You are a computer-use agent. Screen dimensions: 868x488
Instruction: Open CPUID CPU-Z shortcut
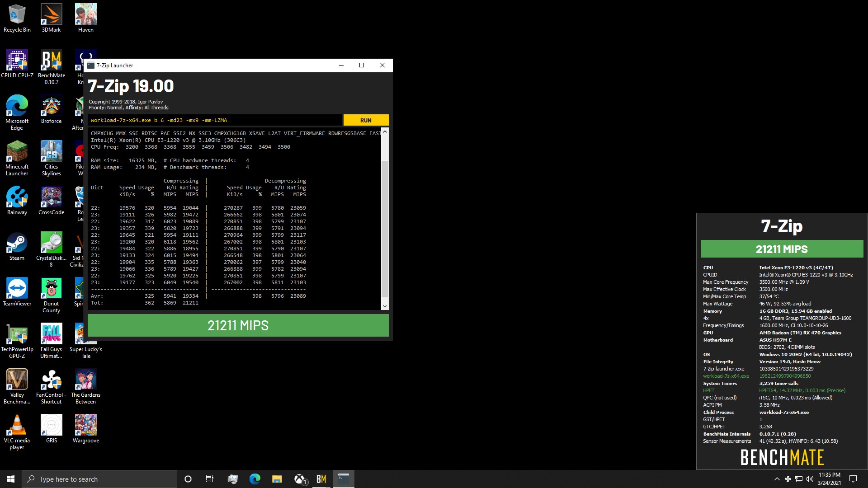point(17,64)
